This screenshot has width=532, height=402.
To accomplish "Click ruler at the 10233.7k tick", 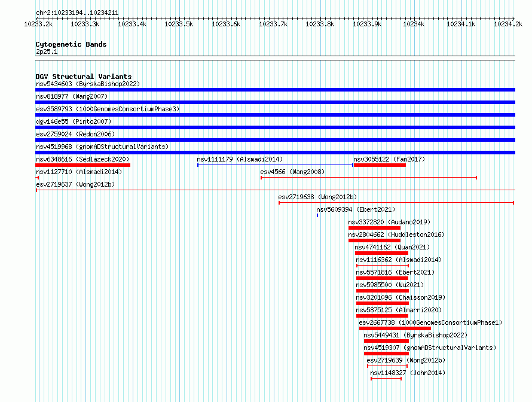I will coord(273,24).
